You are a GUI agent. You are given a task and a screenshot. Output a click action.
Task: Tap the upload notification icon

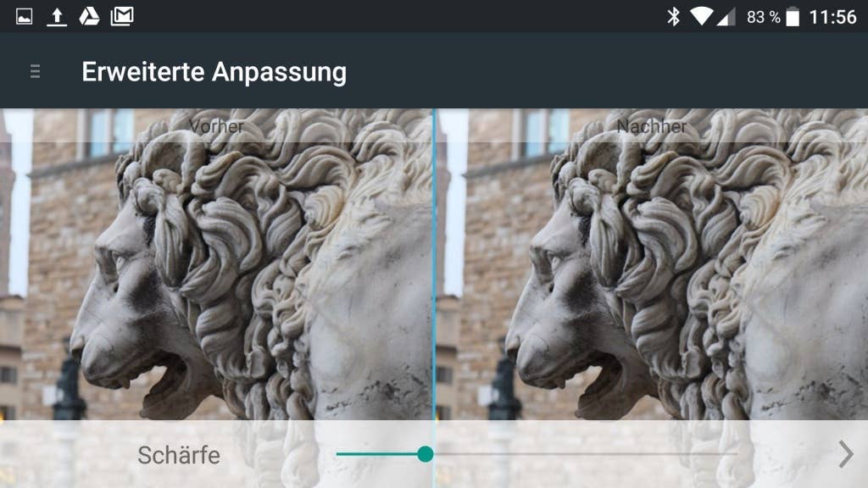click(57, 17)
